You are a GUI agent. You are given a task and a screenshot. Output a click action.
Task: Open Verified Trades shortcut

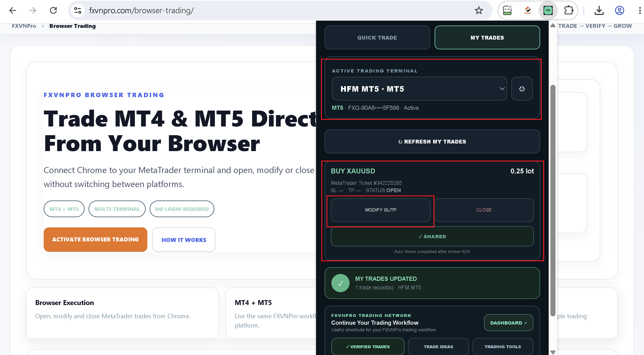(368, 346)
